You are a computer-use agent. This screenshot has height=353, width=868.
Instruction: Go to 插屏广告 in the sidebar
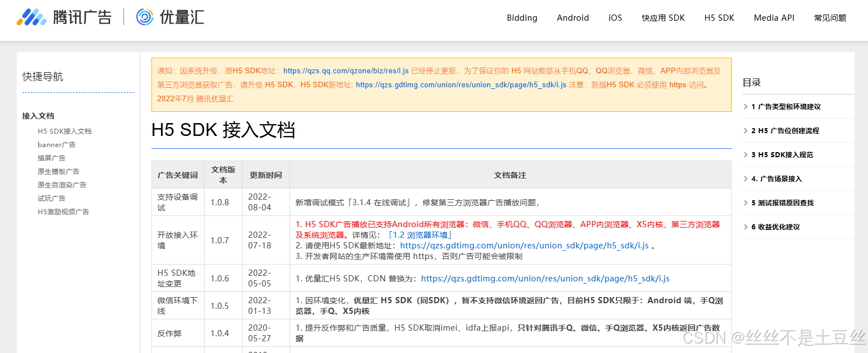click(51, 158)
